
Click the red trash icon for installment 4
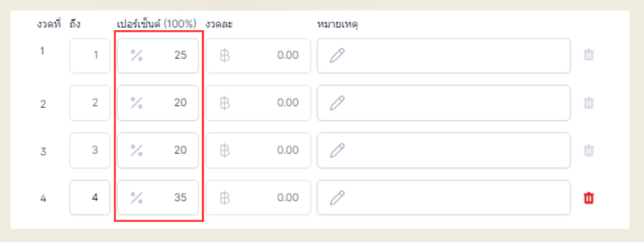coord(588,198)
